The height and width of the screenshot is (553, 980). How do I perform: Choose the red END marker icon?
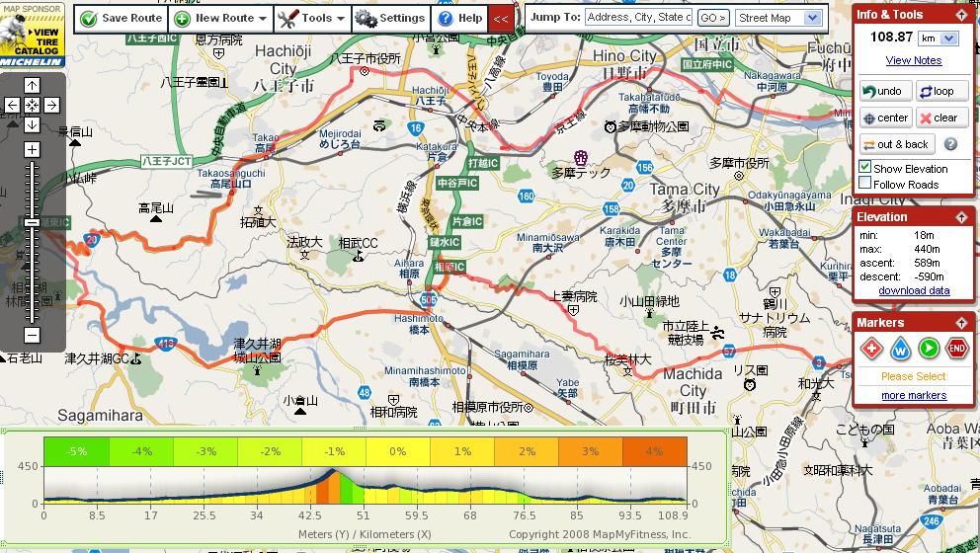[957, 348]
